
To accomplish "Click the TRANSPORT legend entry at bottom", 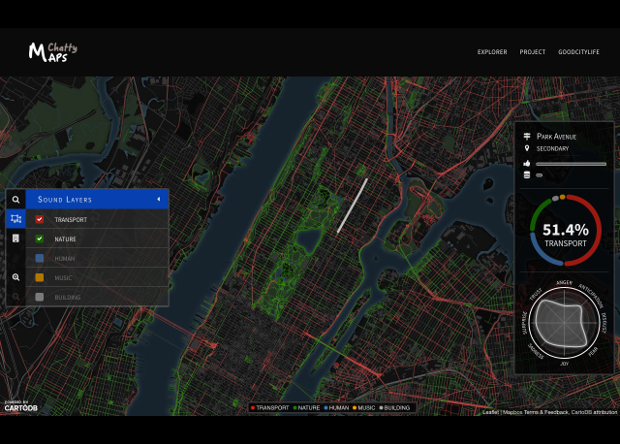I will [x=270, y=408].
